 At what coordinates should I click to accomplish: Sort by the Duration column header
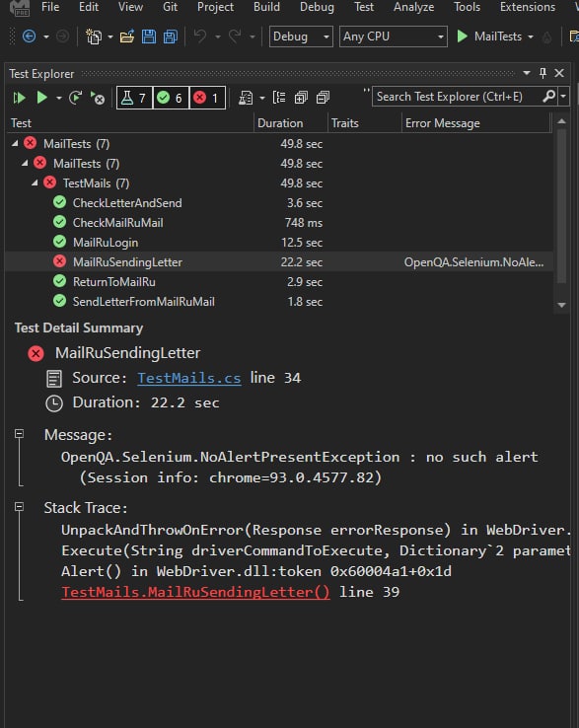click(x=291, y=123)
